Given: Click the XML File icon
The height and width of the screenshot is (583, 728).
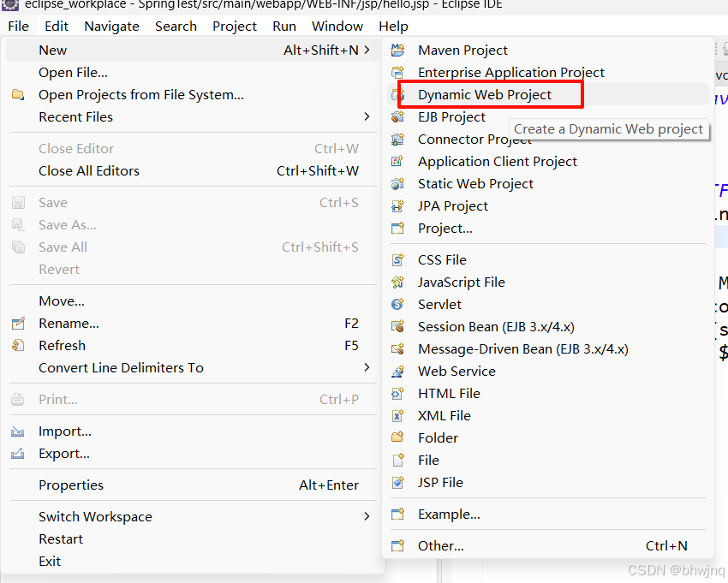Looking at the screenshot, I should 397,415.
